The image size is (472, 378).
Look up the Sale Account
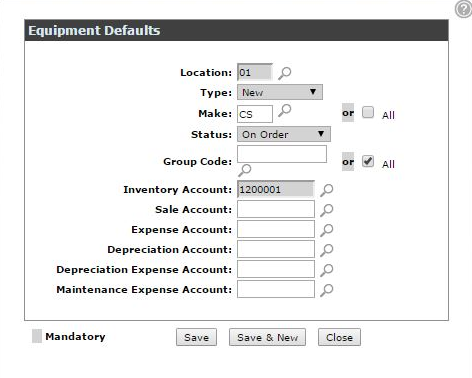pyautogui.click(x=327, y=210)
